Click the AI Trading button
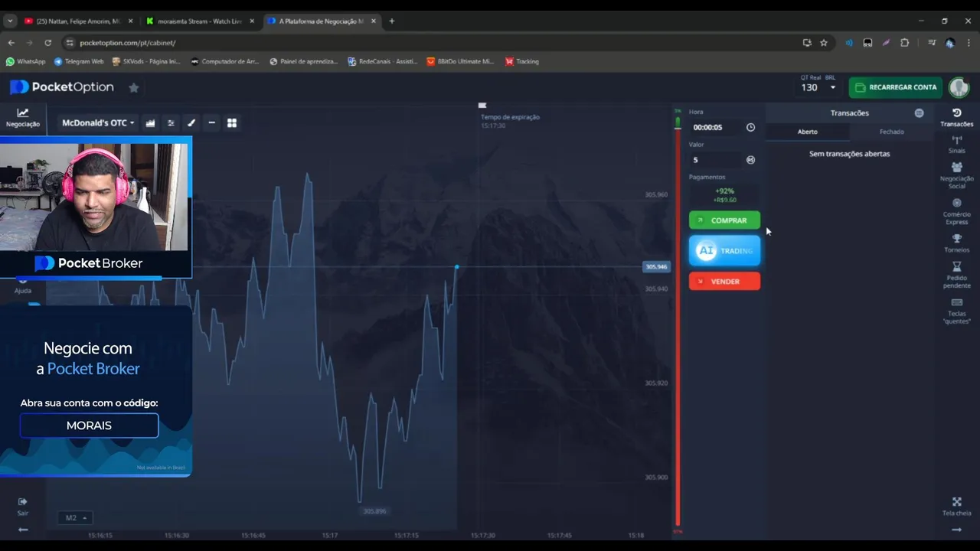Screen dimensions: 980x551 click(724, 250)
